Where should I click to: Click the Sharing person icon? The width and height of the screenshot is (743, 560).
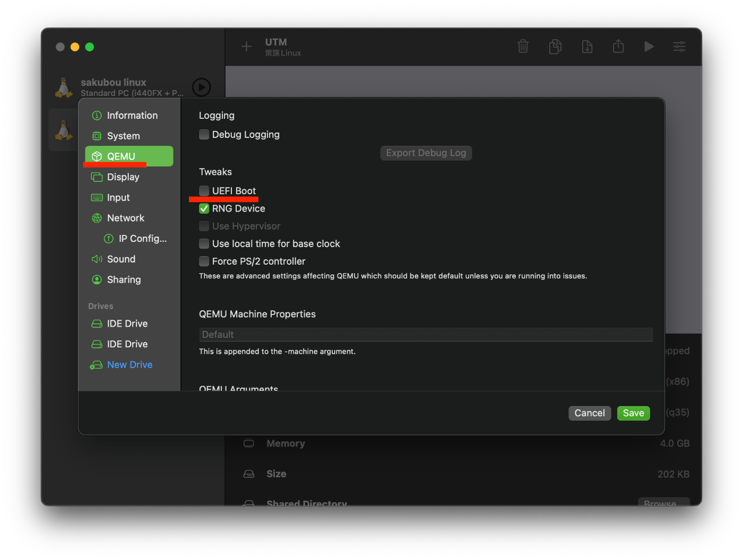coord(97,279)
